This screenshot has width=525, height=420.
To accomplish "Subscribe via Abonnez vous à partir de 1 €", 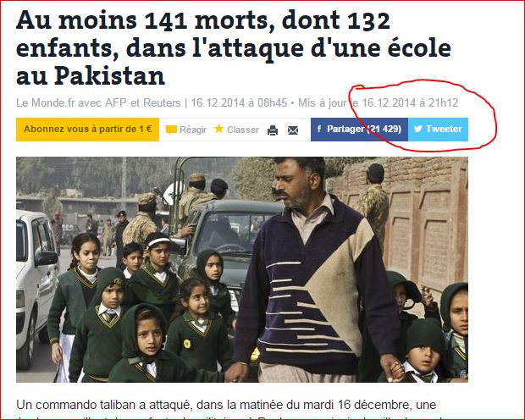I will point(88,130).
